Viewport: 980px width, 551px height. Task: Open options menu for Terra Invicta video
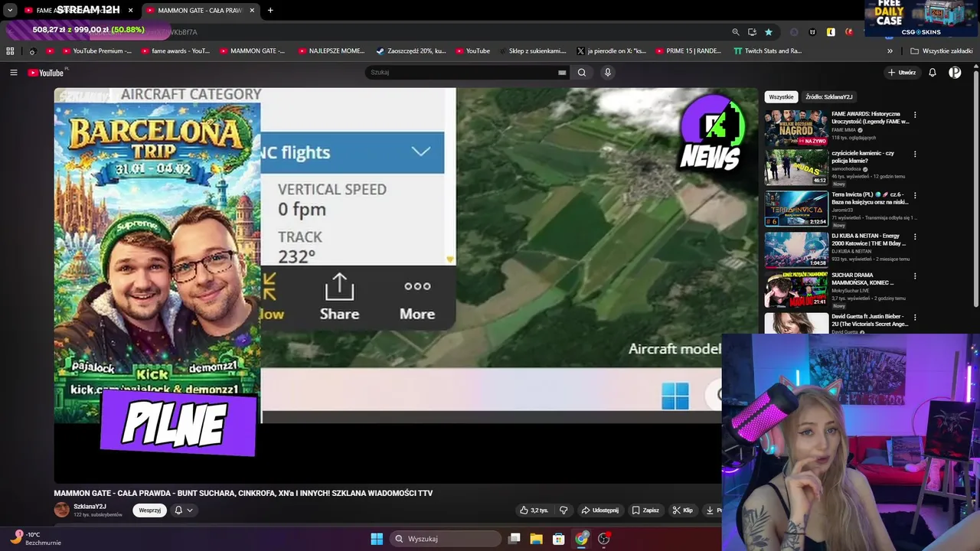[x=915, y=195]
